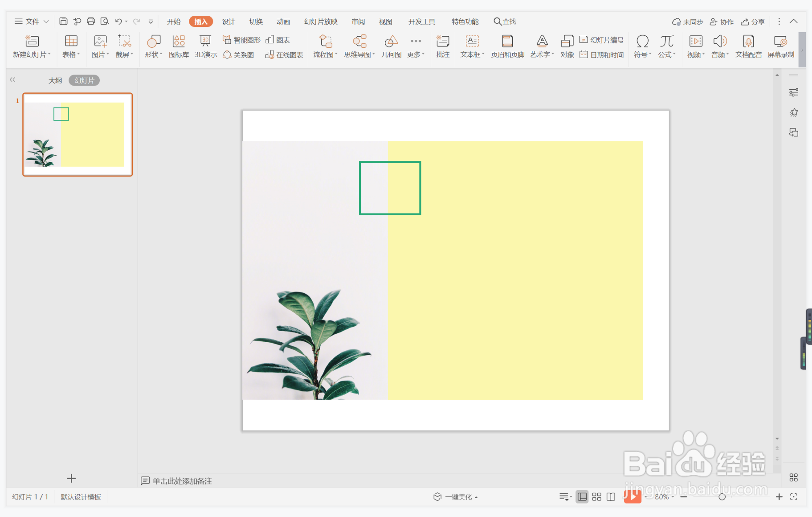
Task: Open the 幻灯片放映 tab
Action: [321, 22]
